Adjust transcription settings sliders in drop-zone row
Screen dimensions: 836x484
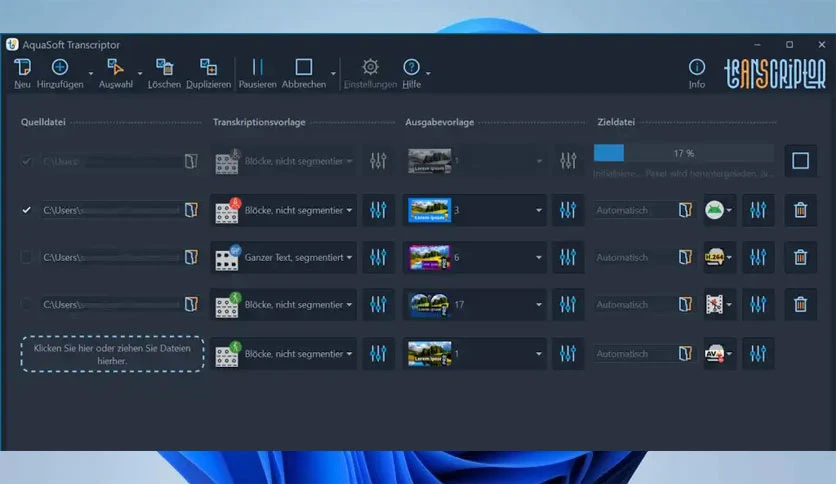378,353
